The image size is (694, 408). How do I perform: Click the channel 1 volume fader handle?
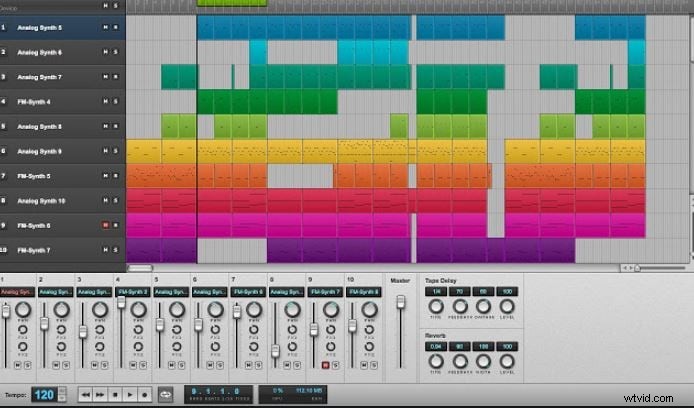tap(6, 311)
